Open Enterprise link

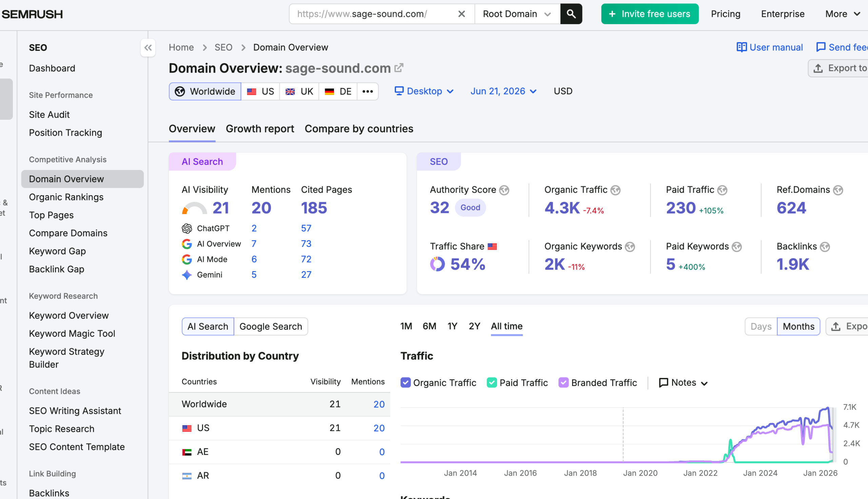point(783,14)
